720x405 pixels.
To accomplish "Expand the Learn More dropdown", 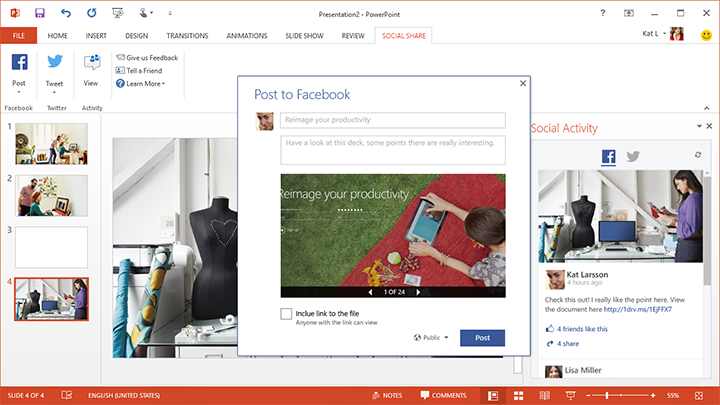I will (140, 83).
